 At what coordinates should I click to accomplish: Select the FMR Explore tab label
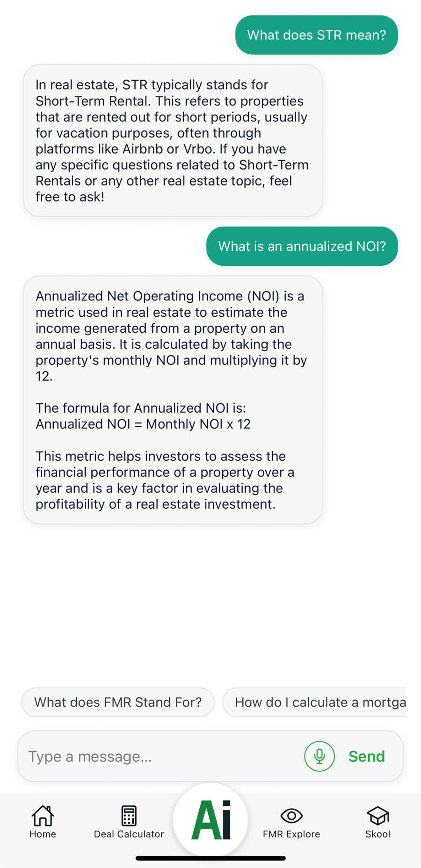pyautogui.click(x=291, y=834)
